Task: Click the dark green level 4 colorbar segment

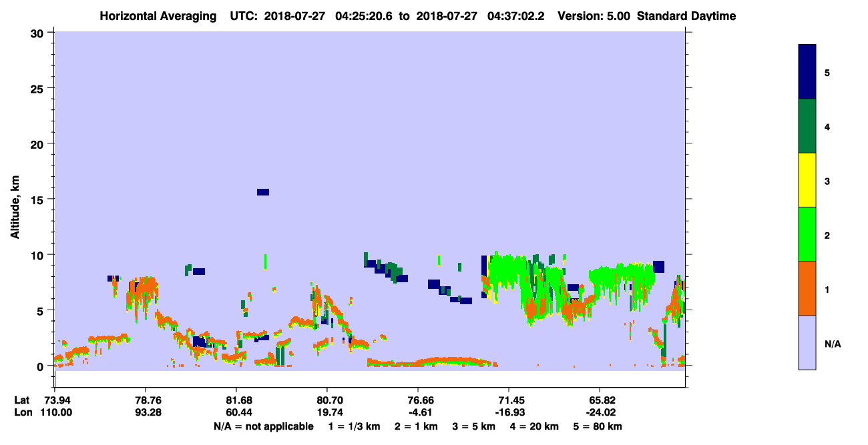Action: pyautogui.click(x=807, y=126)
